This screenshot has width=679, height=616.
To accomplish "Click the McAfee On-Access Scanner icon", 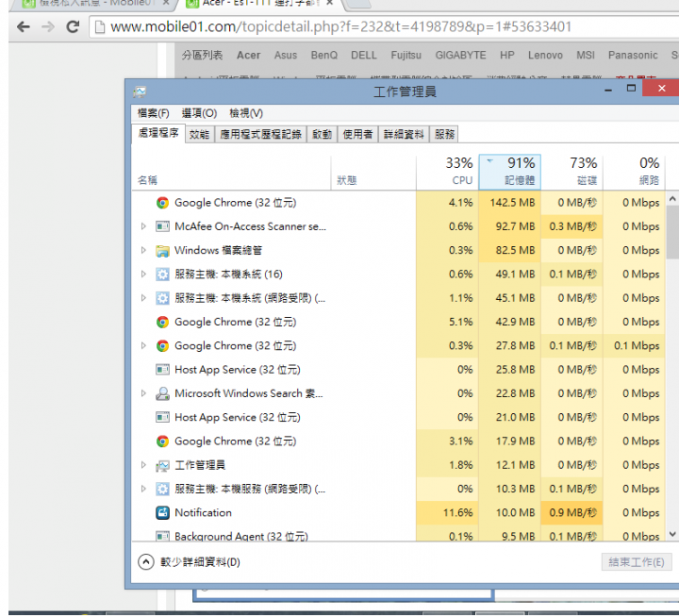I will pos(162,226).
